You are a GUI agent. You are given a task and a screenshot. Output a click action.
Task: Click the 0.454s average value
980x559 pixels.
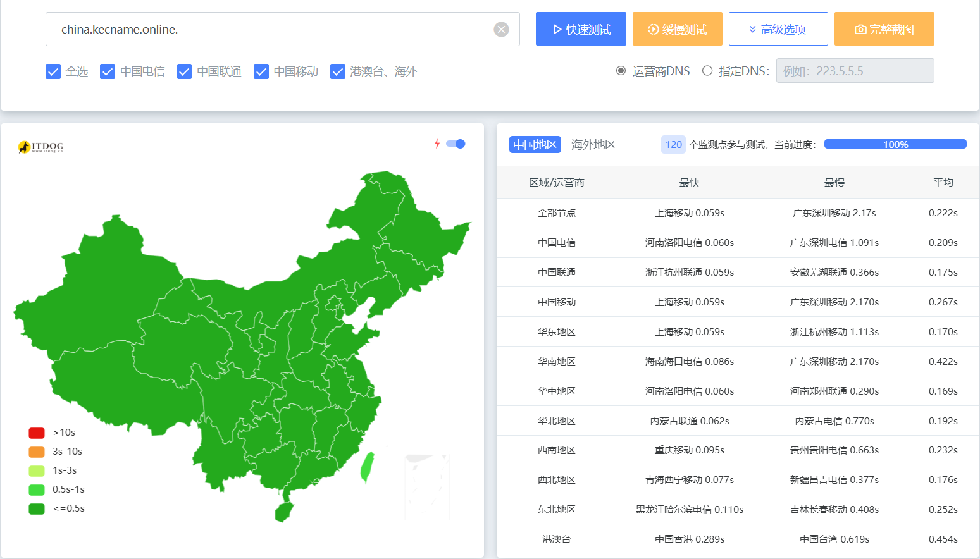tap(943, 539)
